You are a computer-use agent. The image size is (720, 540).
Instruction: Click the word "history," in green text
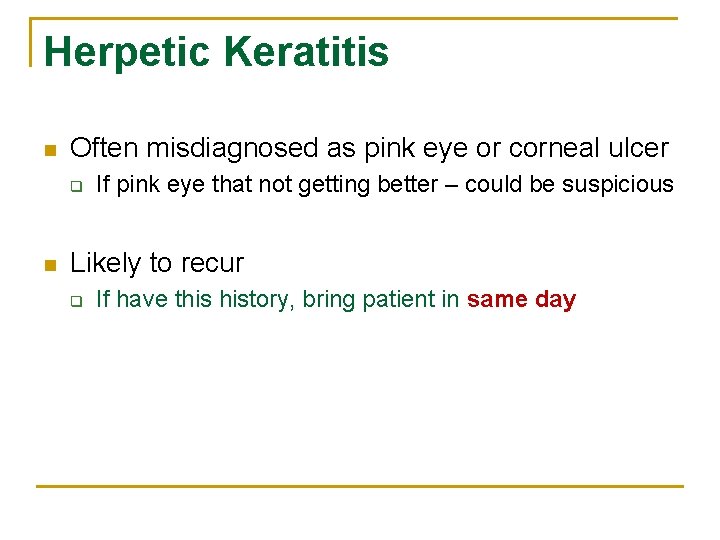pyautogui.click(x=257, y=300)
